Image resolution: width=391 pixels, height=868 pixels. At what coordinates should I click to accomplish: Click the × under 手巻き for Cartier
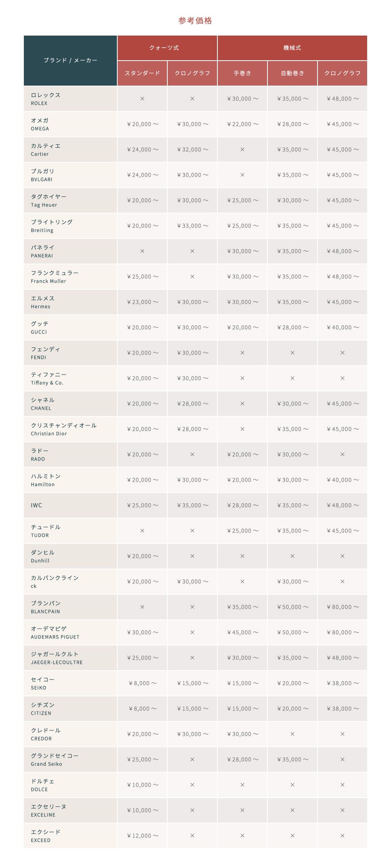(242, 149)
